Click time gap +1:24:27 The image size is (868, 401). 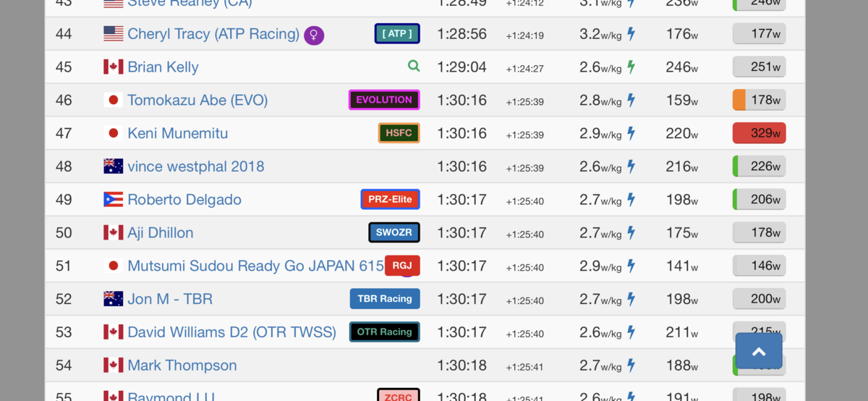coord(525,69)
